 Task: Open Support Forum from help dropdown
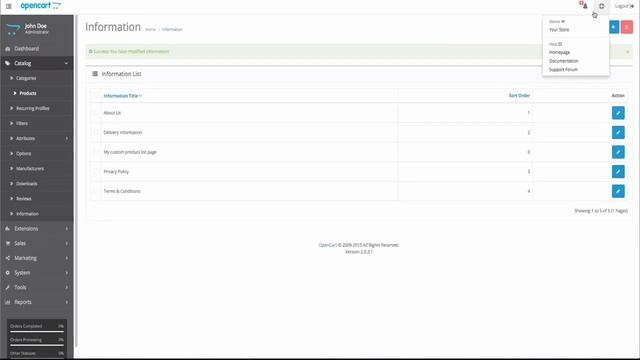pos(563,69)
